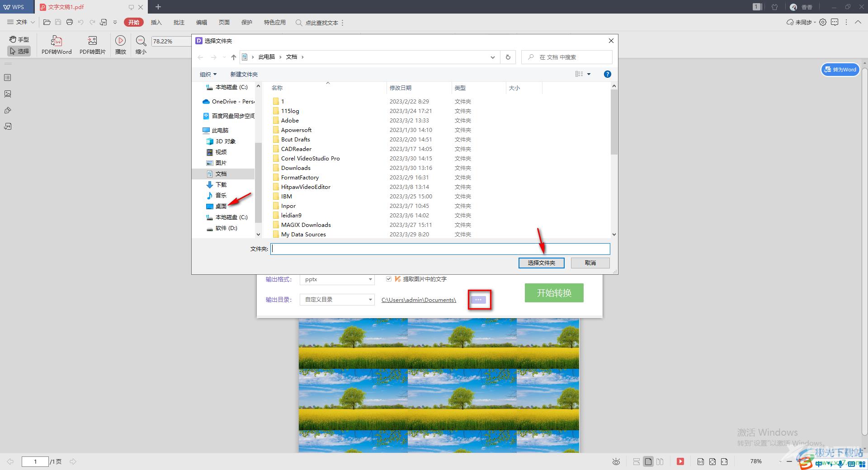
Task: Click the undo arrow in quick toolbar
Action: pyautogui.click(x=80, y=22)
